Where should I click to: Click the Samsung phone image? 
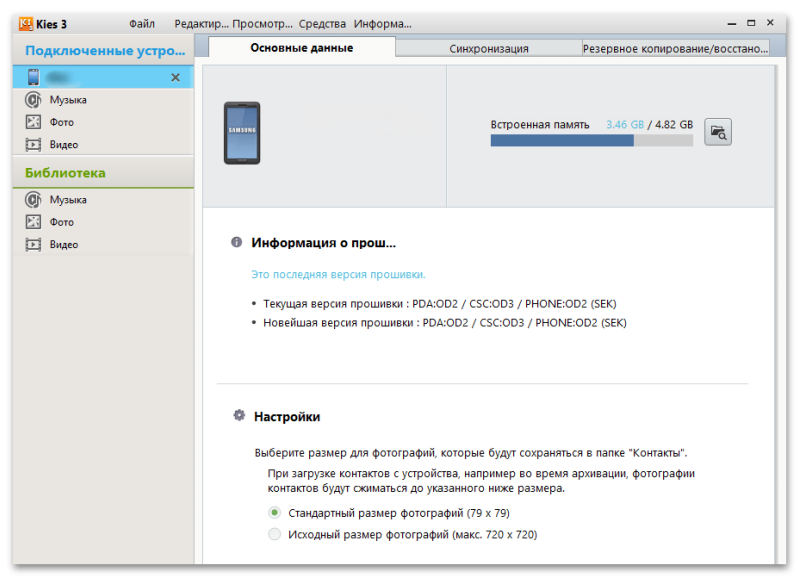pyautogui.click(x=242, y=133)
